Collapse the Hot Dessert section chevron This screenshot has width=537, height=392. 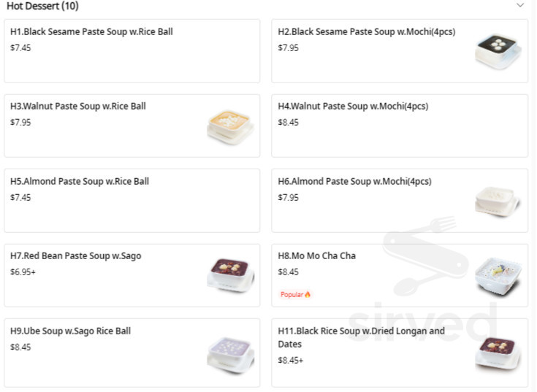tap(520, 6)
